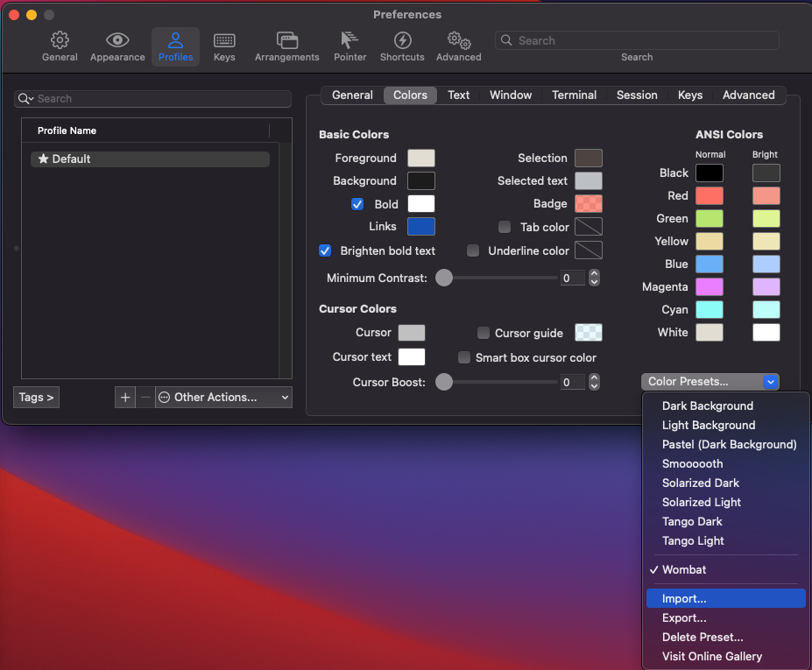This screenshot has height=670, width=812.
Task: Switch to the Text profile tab
Action: click(x=458, y=95)
